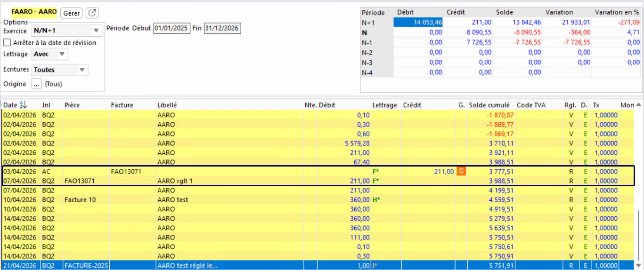Select the AARO test réglé le... row

tap(318, 266)
